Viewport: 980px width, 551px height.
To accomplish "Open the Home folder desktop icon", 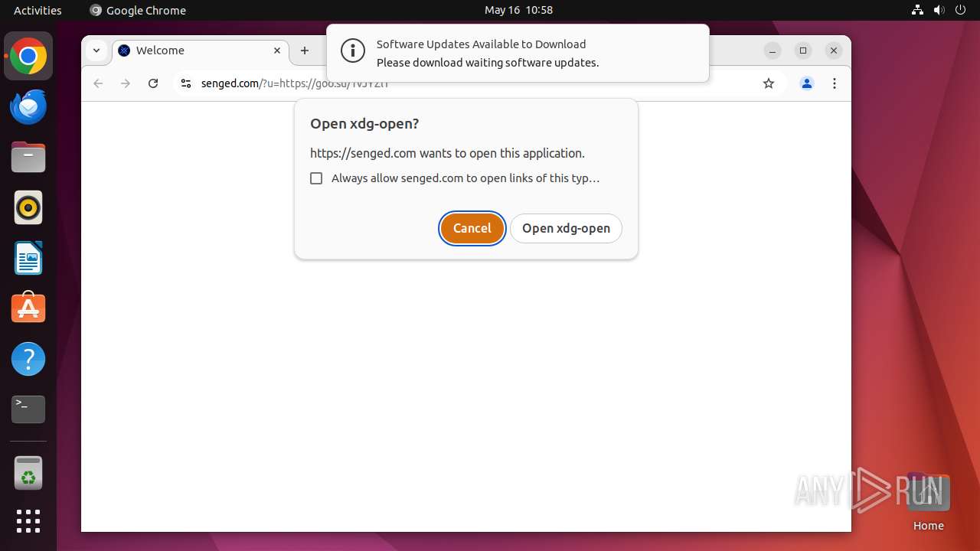I will coord(928,501).
